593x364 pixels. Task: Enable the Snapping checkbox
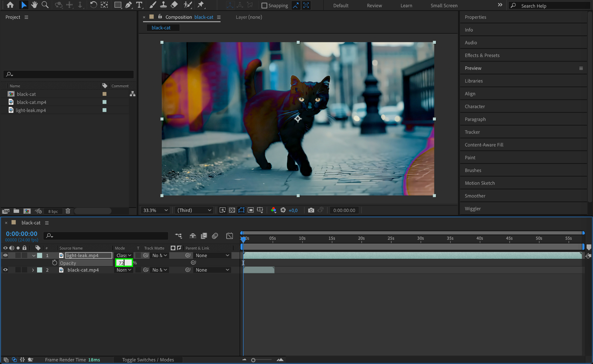tap(264, 6)
